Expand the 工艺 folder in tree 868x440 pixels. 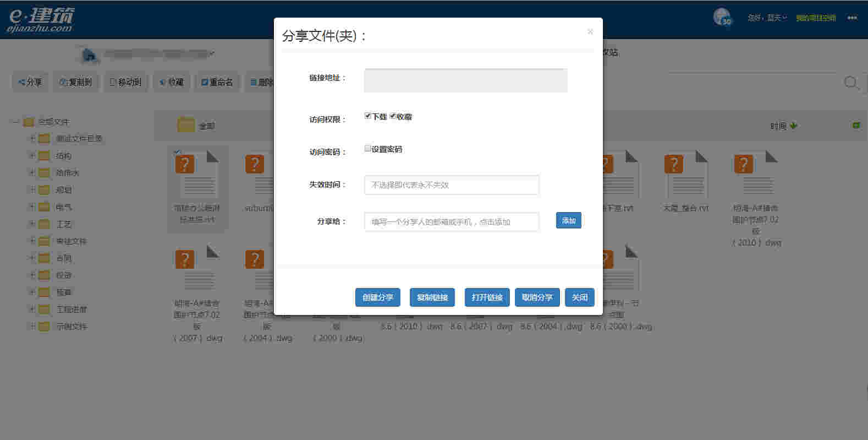[32, 224]
